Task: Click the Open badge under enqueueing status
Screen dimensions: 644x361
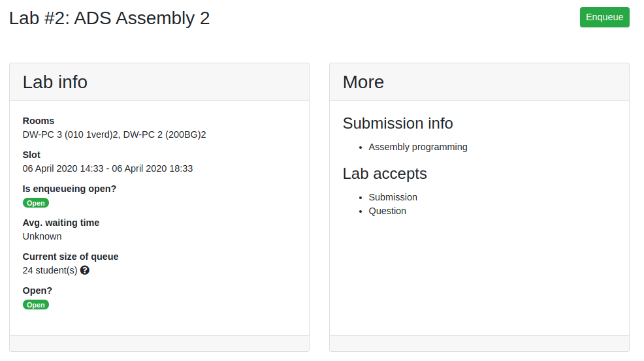Action: click(x=36, y=203)
